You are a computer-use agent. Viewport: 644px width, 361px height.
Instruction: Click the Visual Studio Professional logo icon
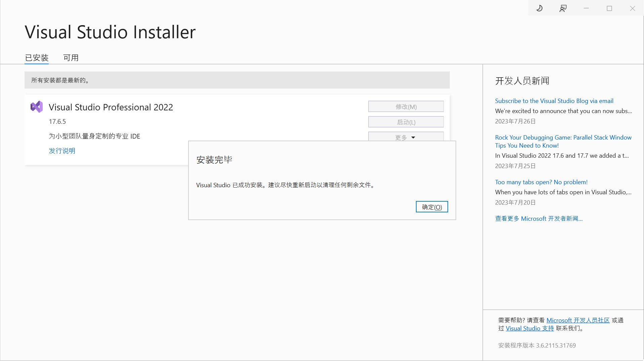37,107
